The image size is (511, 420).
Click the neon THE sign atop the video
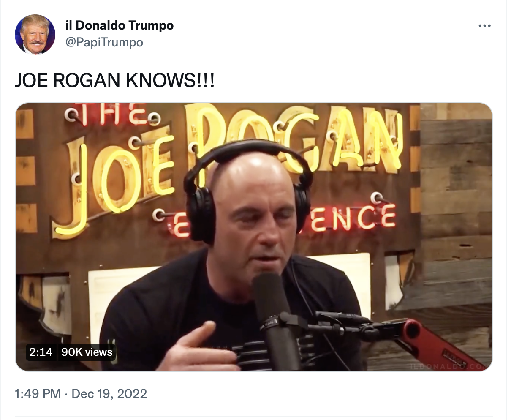[114, 115]
